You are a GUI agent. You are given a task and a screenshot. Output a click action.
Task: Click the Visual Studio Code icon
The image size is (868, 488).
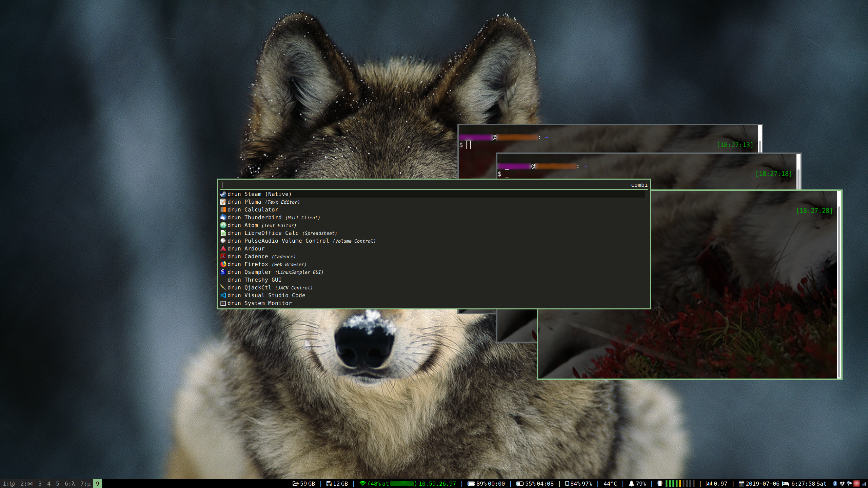223,296
